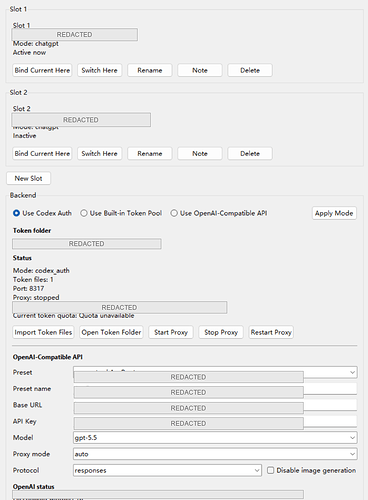
Task: Click the 'Inactive' text in Slot 2
Action: point(24,136)
